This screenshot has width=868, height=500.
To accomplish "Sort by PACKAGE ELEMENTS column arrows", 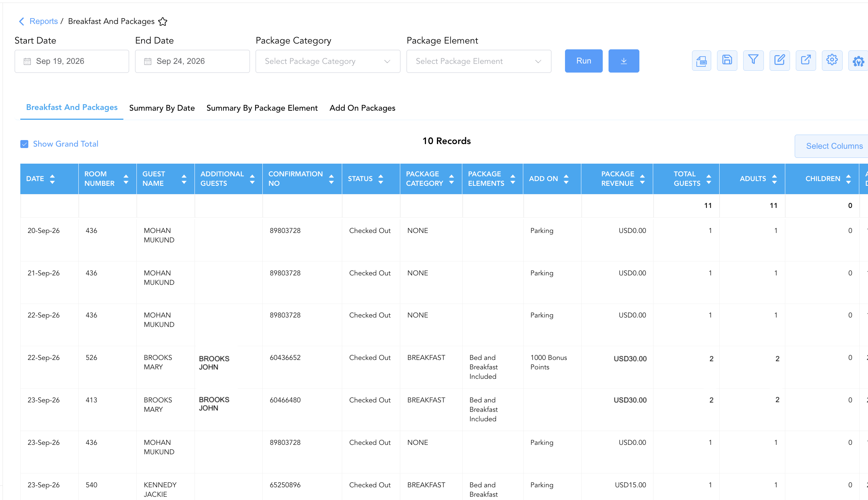I will point(513,179).
